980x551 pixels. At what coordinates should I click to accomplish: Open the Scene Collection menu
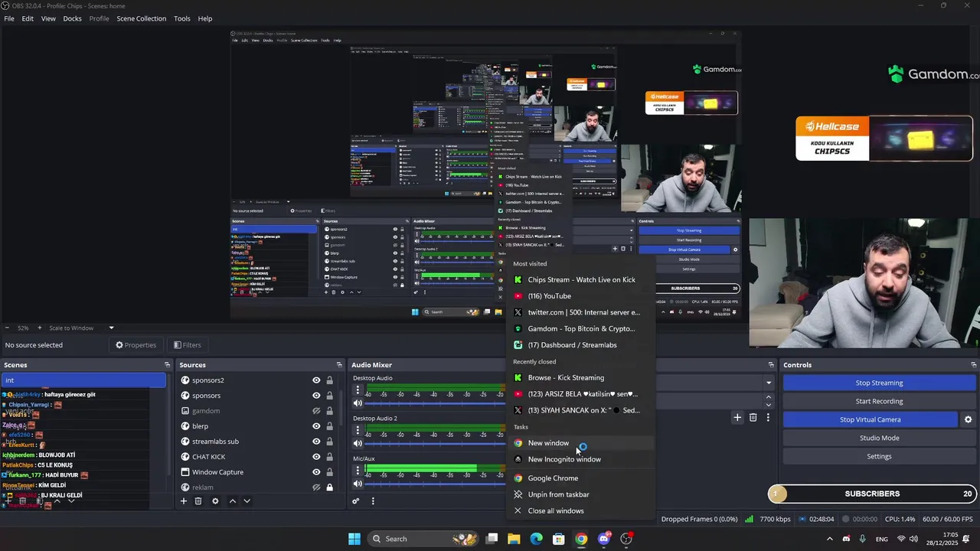[142, 18]
